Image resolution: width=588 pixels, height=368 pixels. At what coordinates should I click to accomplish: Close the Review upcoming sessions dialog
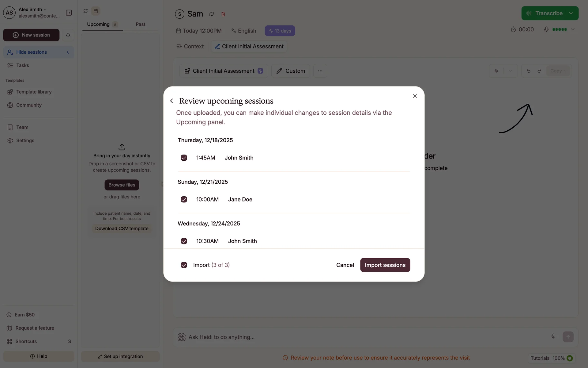[x=415, y=96]
